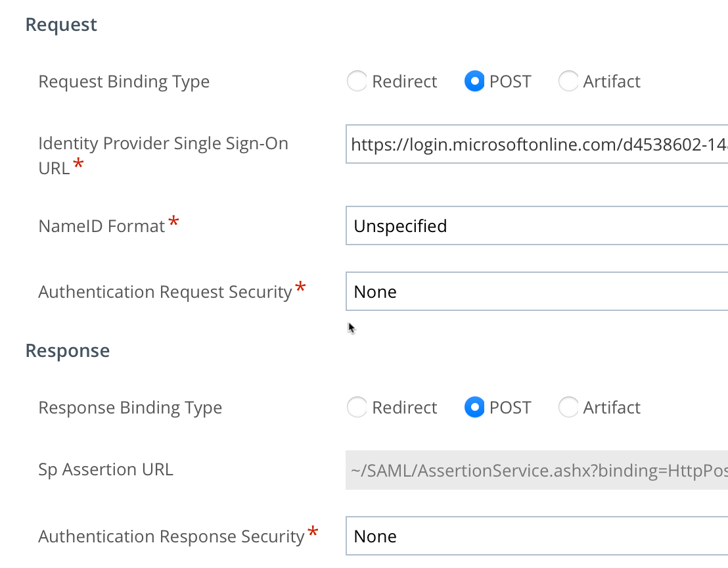Expand the Authentication Request Security dropdown
Image resolution: width=728 pixels, height=568 pixels.
[x=536, y=292]
